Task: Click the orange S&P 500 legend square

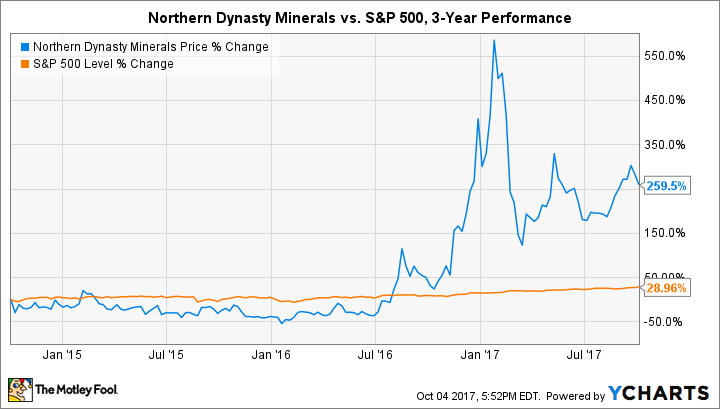Action: click(x=22, y=64)
